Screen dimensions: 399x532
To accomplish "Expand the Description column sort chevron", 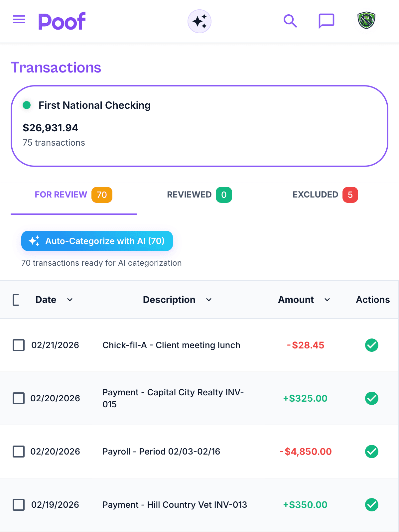I will pos(209,300).
